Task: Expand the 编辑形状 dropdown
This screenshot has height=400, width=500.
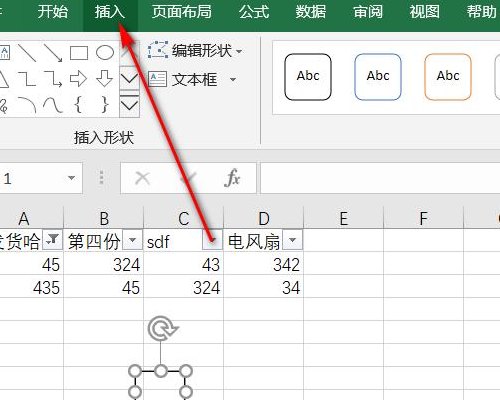Action: point(239,52)
